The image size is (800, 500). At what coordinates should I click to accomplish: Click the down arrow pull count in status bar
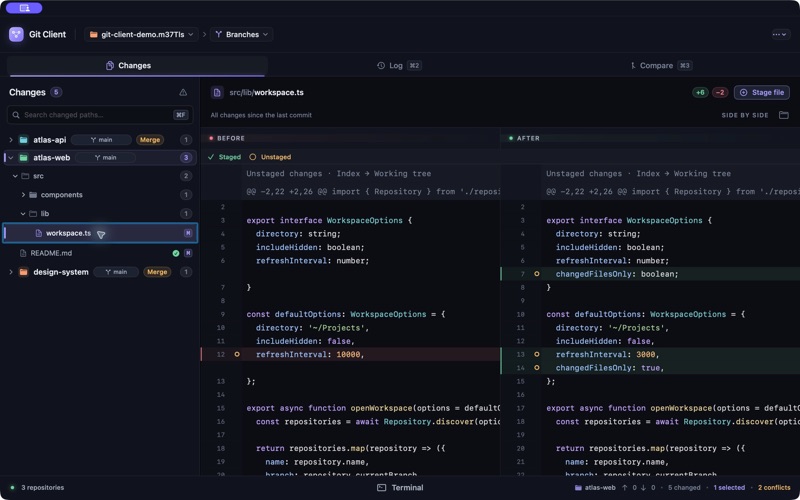click(x=648, y=488)
